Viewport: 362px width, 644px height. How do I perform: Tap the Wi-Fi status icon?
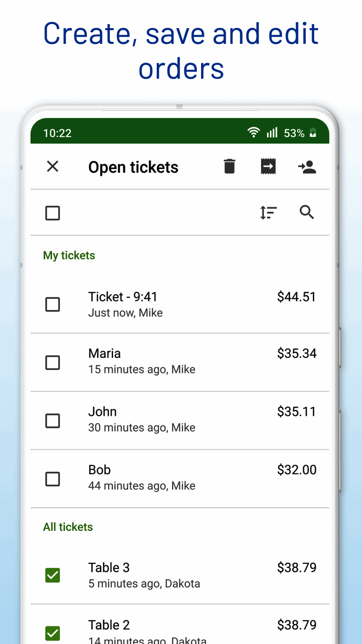click(x=254, y=133)
